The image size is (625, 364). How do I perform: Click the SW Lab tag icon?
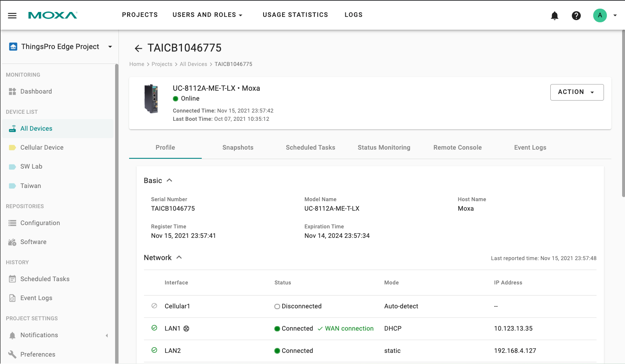(12, 167)
